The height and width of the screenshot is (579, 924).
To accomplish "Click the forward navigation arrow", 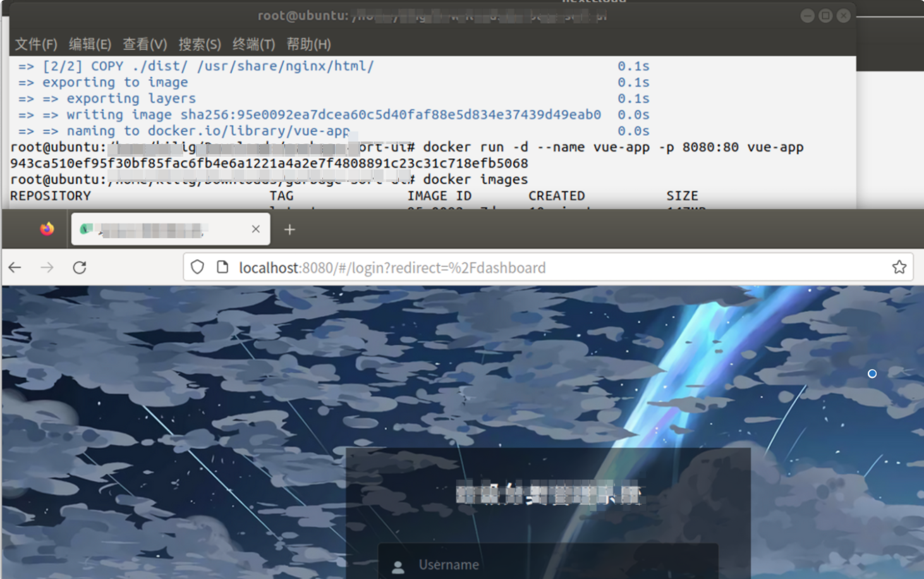I will click(x=47, y=267).
